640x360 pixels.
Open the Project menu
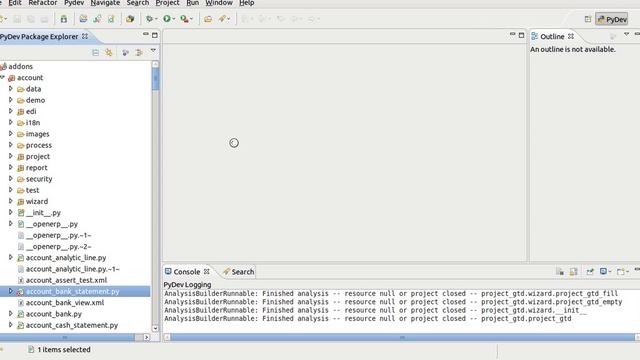[167, 3]
